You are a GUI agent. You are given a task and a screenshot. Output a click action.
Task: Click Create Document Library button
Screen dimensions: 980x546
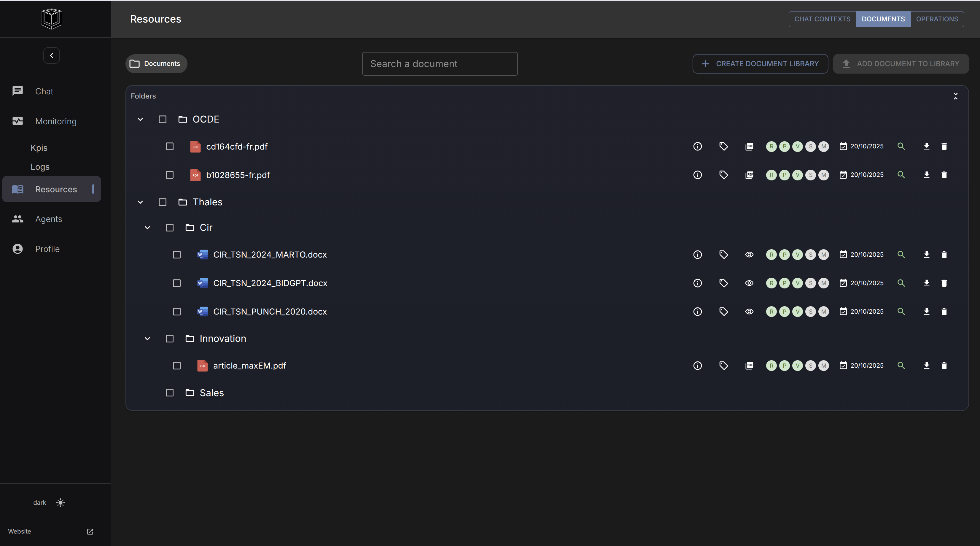[760, 64]
